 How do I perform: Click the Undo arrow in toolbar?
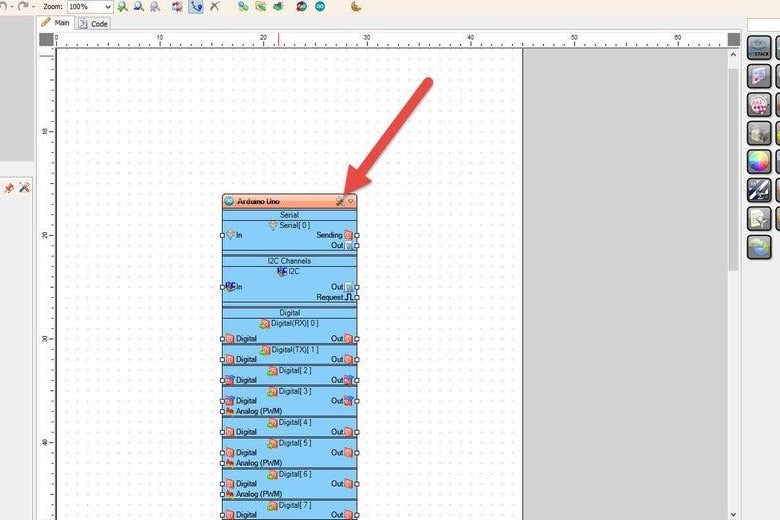click(x=3, y=6)
